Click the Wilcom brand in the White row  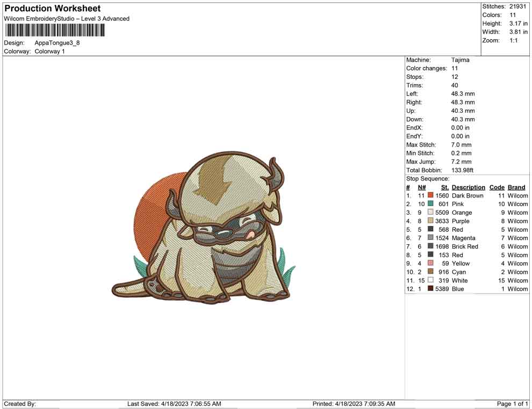point(517,280)
